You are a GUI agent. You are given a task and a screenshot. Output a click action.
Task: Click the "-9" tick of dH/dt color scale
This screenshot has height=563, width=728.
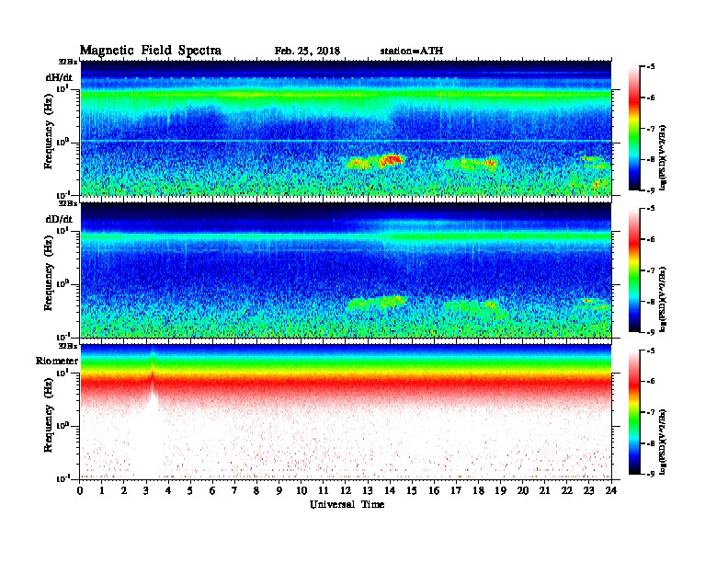(651, 190)
